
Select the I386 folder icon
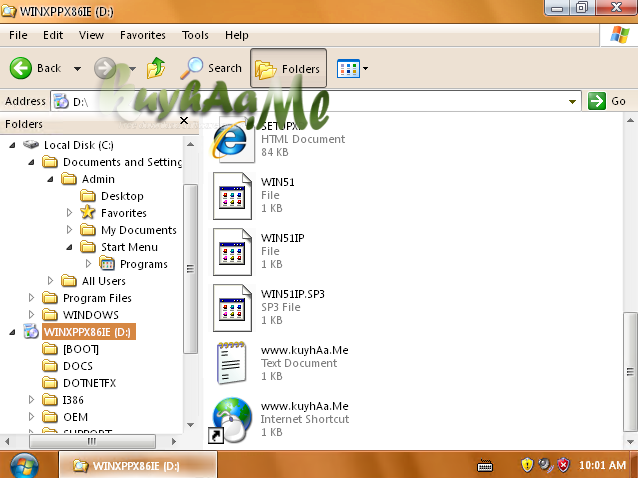pyautogui.click(x=50, y=400)
